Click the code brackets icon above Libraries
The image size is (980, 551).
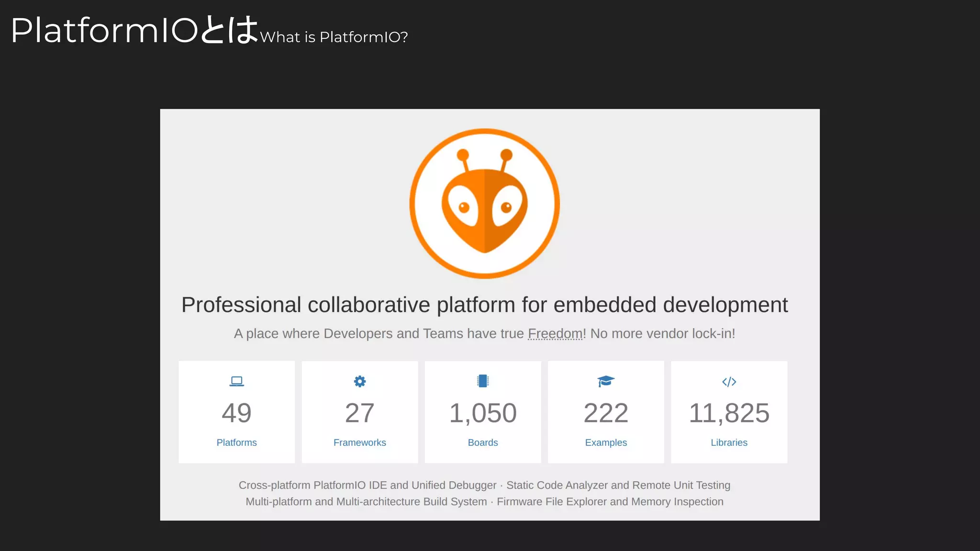point(729,382)
